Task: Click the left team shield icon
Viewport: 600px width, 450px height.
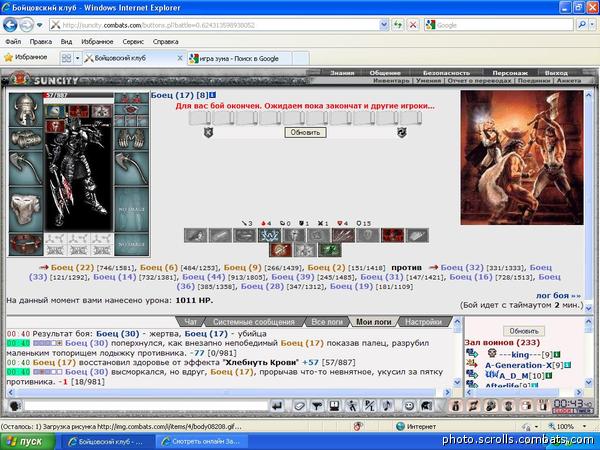Action: pyautogui.click(x=208, y=132)
